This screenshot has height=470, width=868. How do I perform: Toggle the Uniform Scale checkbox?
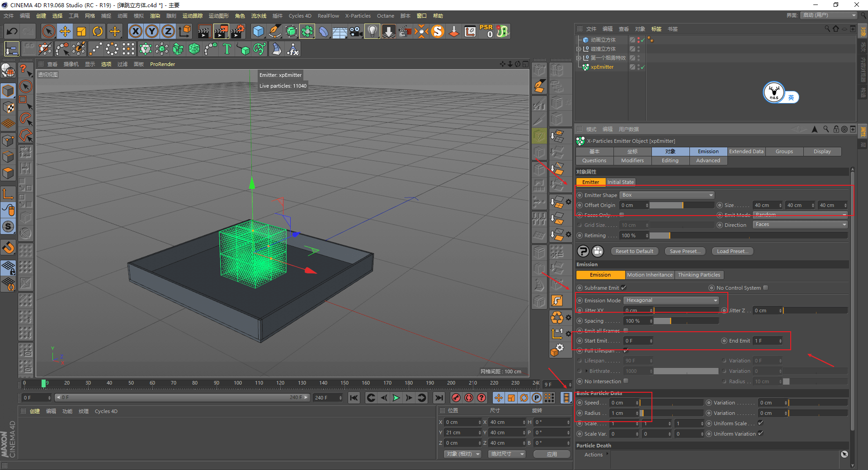click(x=760, y=423)
